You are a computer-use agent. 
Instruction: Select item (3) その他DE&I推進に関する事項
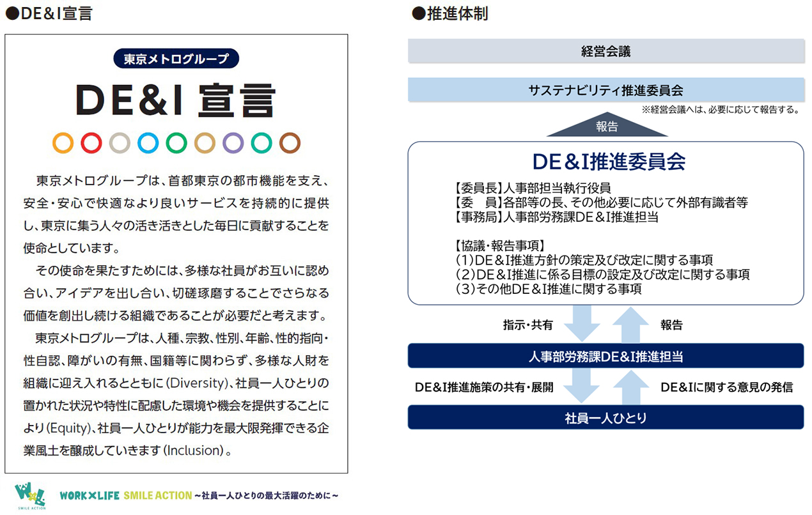pos(548,289)
